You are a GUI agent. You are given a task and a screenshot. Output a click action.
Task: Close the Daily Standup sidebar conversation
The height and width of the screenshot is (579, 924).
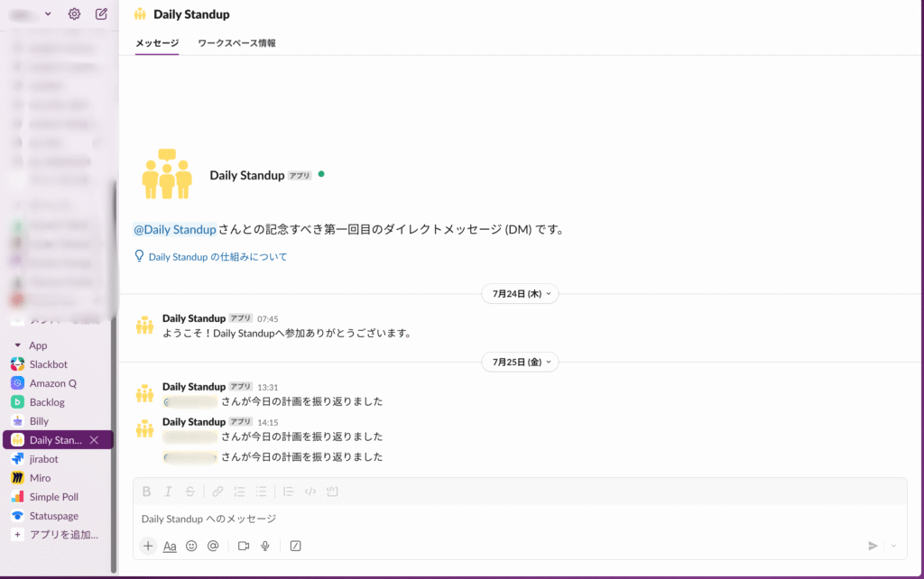click(x=94, y=440)
